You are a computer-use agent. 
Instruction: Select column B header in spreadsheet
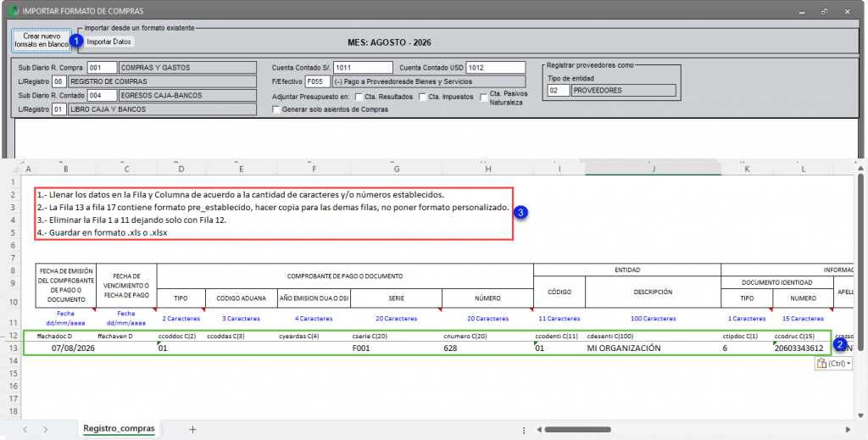(66, 169)
